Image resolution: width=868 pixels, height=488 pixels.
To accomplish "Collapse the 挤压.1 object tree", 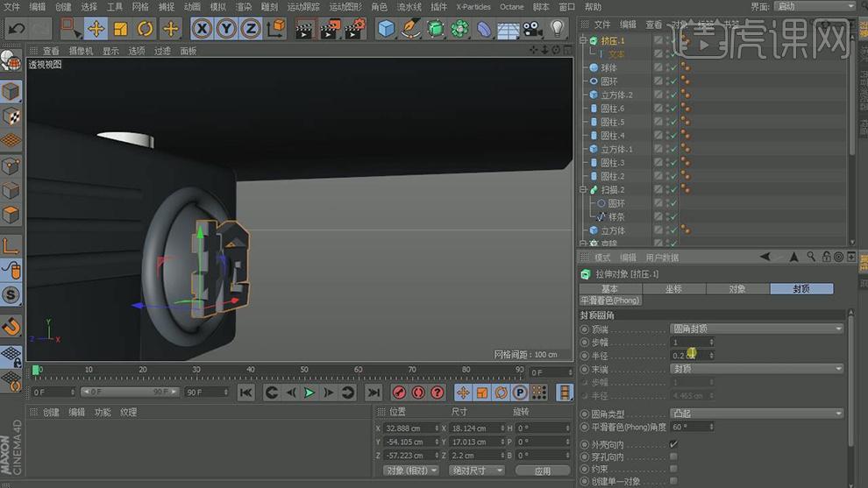I will pyautogui.click(x=582, y=40).
